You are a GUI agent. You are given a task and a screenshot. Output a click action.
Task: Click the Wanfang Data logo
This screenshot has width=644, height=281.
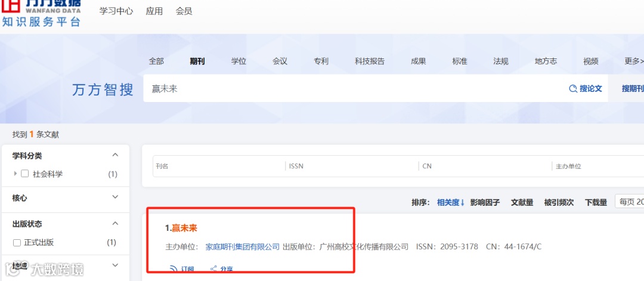click(x=41, y=13)
